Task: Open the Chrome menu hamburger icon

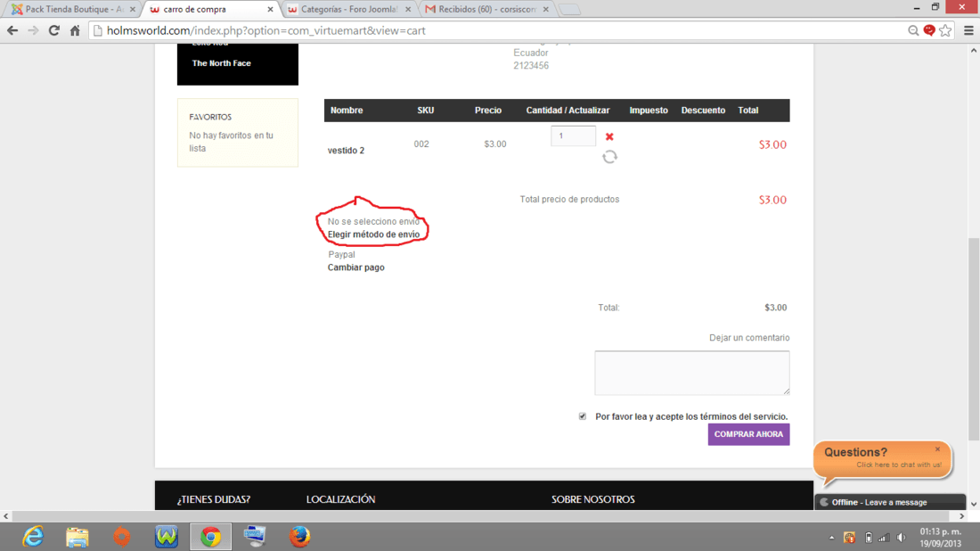Action: click(x=968, y=30)
